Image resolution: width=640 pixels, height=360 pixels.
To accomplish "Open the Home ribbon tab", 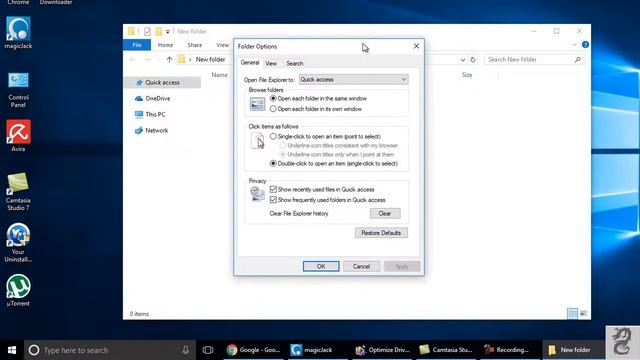I will click(165, 45).
